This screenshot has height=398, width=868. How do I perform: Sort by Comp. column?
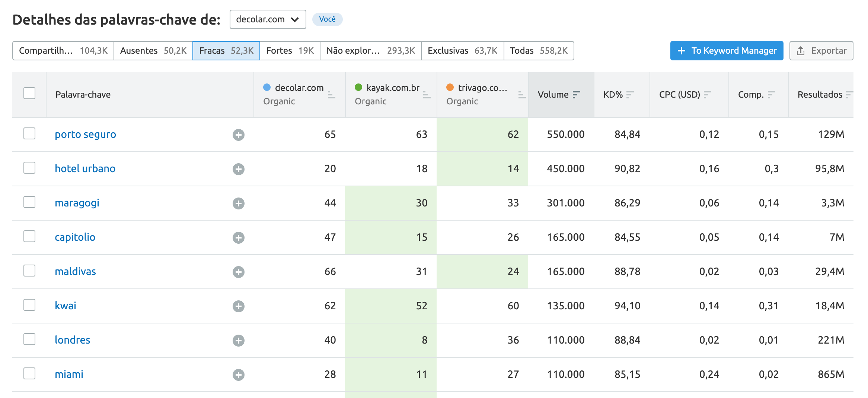coord(771,95)
